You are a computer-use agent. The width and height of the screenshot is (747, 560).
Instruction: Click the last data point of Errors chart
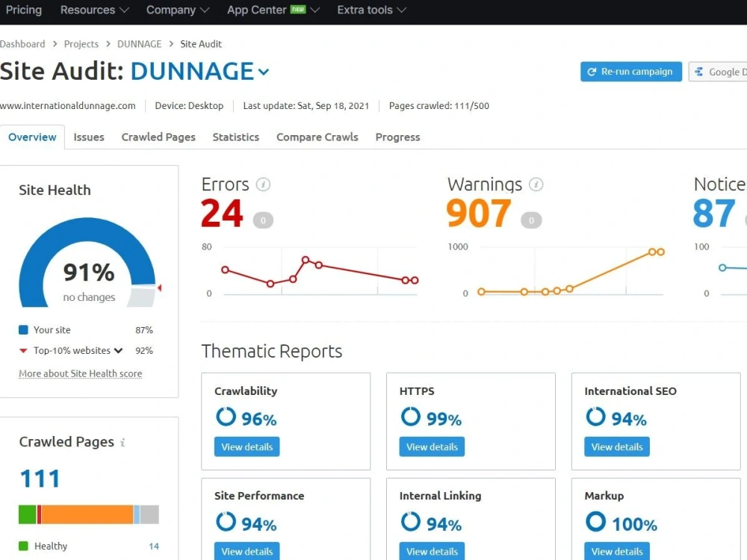[415, 281]
